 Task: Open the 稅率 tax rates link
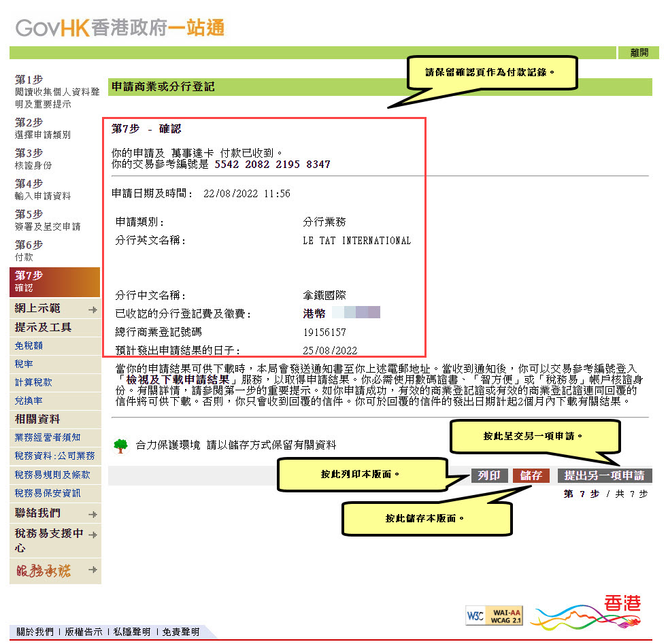click(x=24, y=364)
